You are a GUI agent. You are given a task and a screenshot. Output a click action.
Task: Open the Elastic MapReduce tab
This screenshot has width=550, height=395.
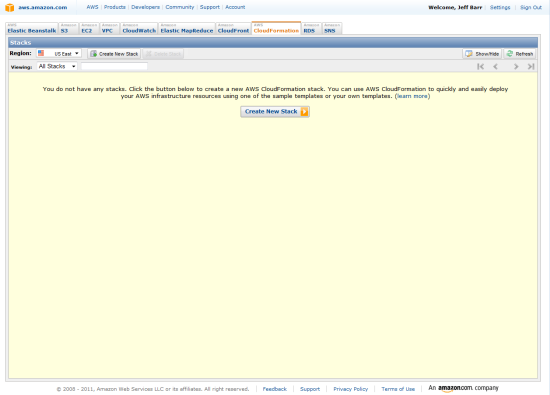(x=187, y=28)
